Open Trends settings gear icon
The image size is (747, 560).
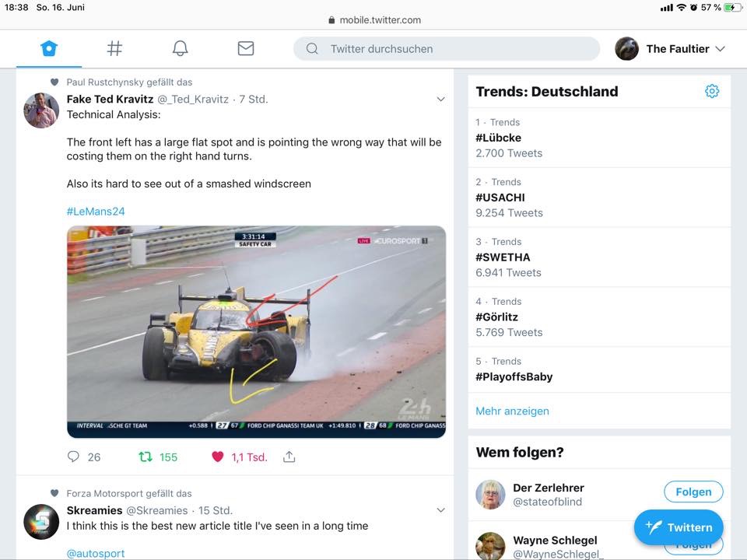coord(712,91)
